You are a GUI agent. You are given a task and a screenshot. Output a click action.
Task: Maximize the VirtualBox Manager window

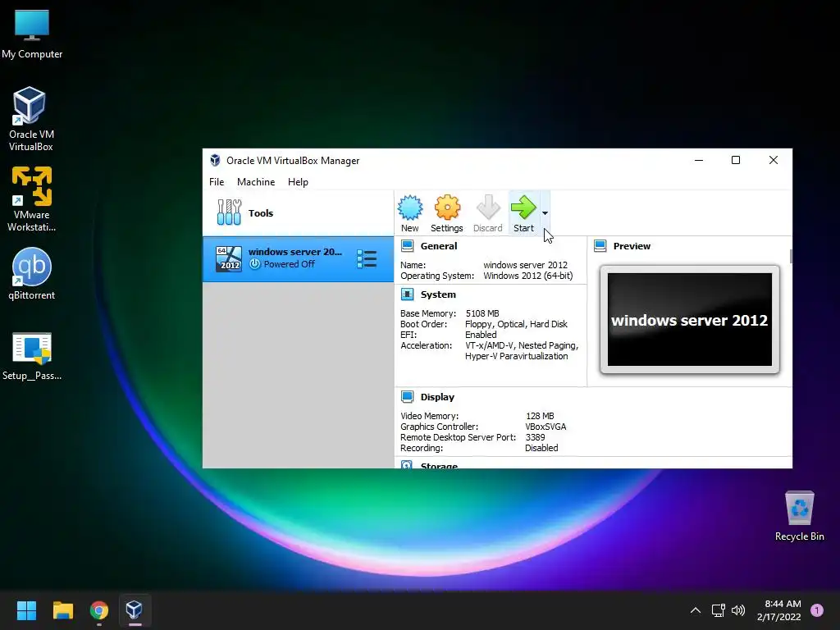click(x=736, y=160)
